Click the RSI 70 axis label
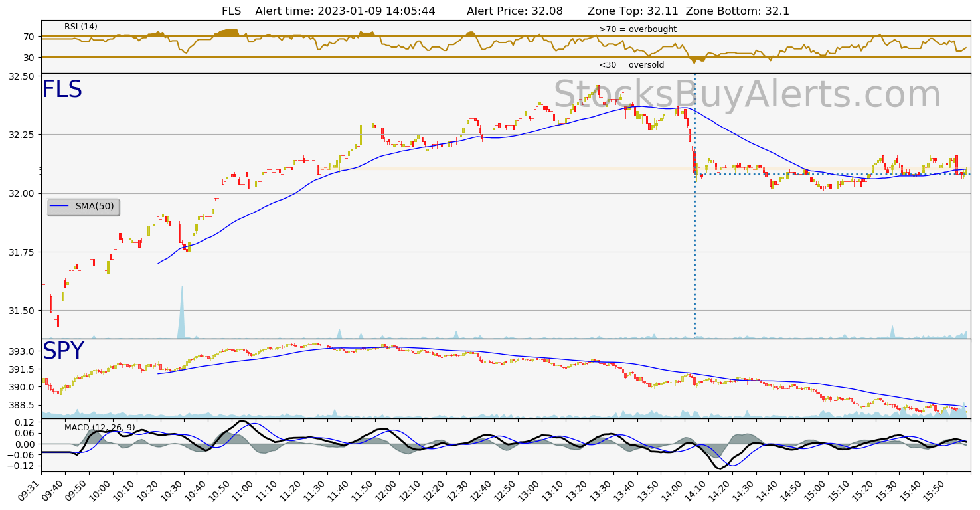 (x=29, y=37)
